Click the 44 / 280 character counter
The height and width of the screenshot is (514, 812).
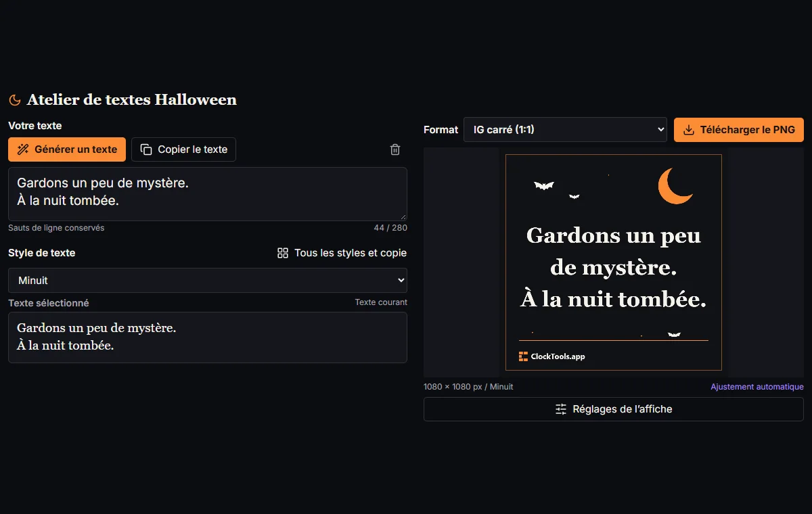pyautogui.click(x=390, y=228)
